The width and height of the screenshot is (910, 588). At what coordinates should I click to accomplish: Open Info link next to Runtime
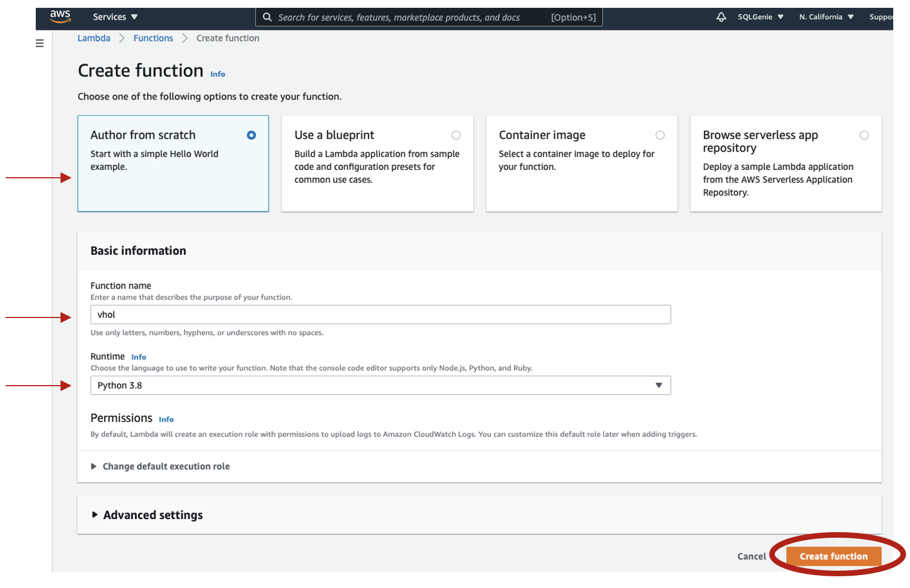139,357
